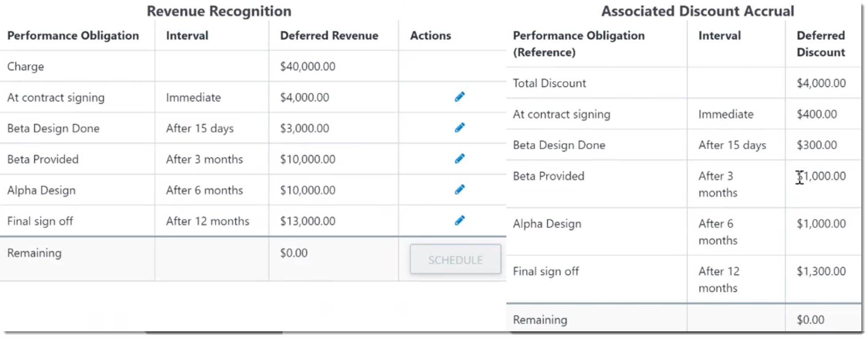Click the Final sign off $1,300.00 discount
Screen dimensions: 868x338
(821, 271)
